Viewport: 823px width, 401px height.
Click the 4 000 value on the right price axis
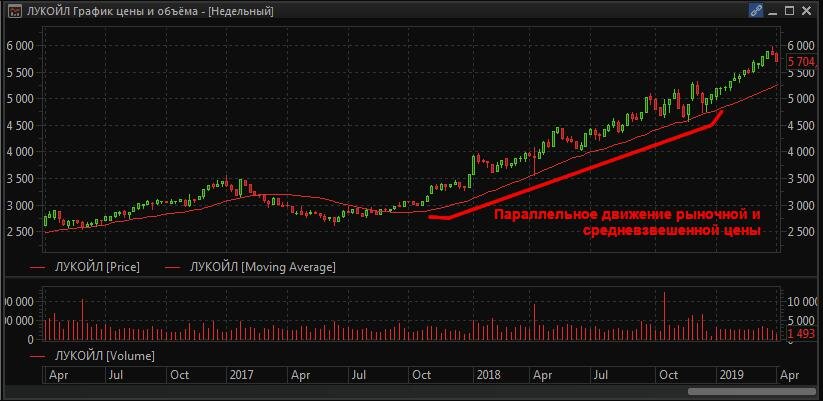click(x=801, y=152)
